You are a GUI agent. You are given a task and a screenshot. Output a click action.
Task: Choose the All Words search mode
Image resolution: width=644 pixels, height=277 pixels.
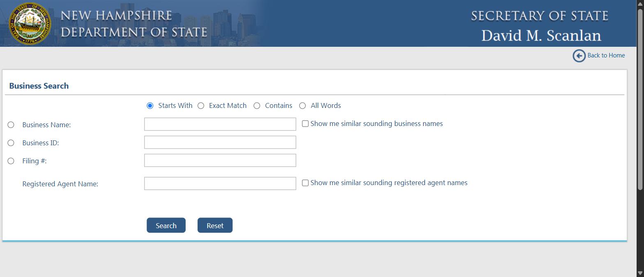pos(303,106)
